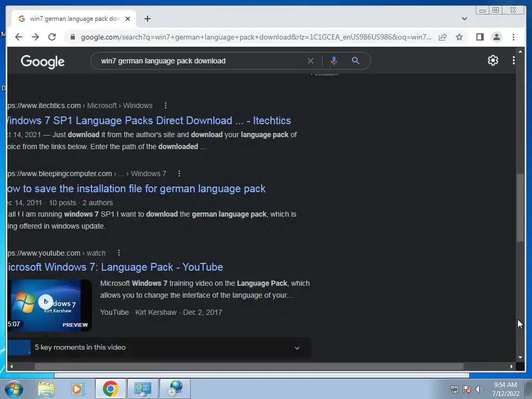Switch to Chrome in the taskbar

coord(111,389)
